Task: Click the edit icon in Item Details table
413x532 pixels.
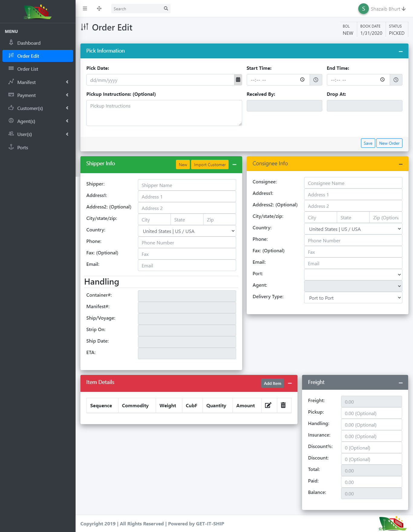Action: [268, 405]
